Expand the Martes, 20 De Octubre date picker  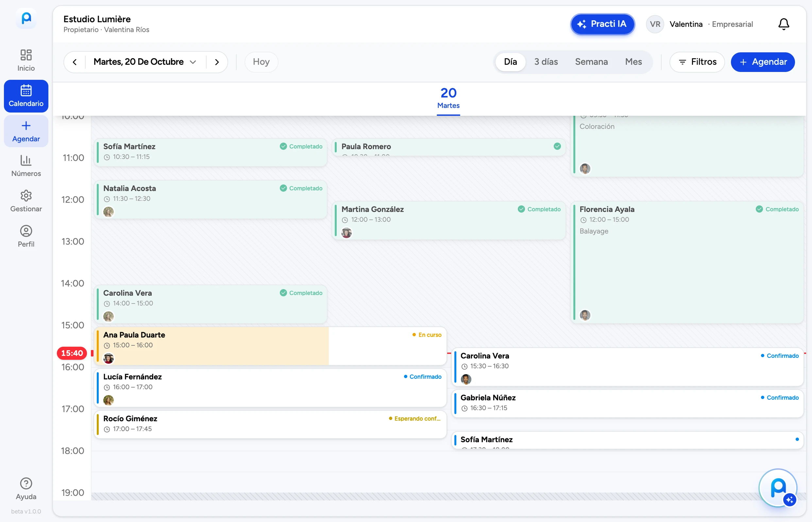[x=145, y=62]
